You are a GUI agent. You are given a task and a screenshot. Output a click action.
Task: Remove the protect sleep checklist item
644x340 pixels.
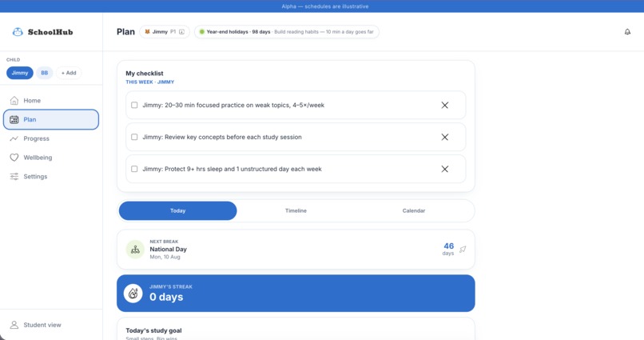pos(445,169)
